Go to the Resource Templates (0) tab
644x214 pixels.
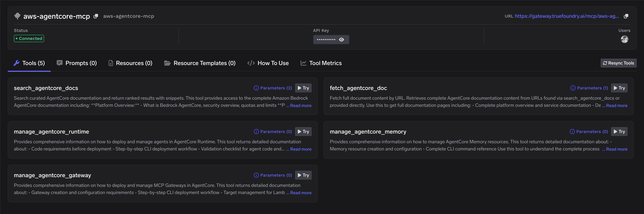(x=200, y=63)
